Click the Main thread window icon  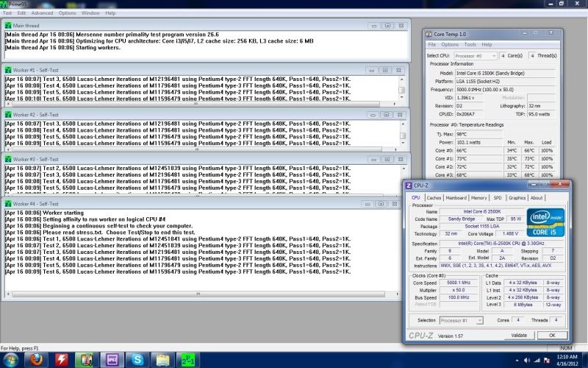tap(8, 26)
